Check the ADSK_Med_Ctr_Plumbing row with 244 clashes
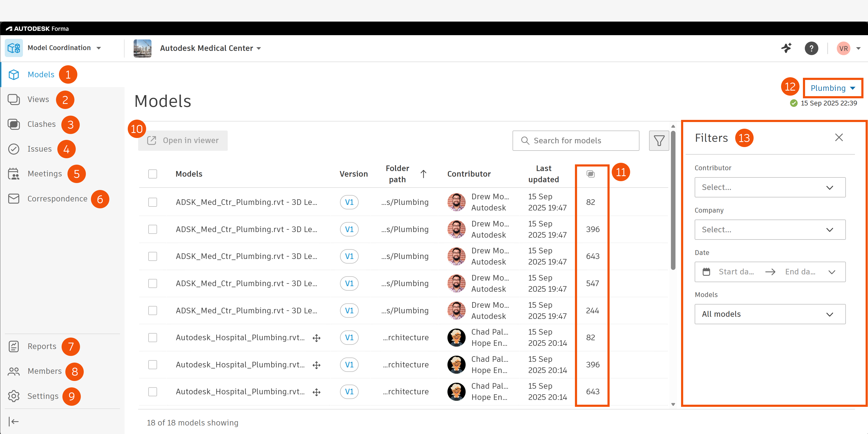 click(x=153, y=310)
